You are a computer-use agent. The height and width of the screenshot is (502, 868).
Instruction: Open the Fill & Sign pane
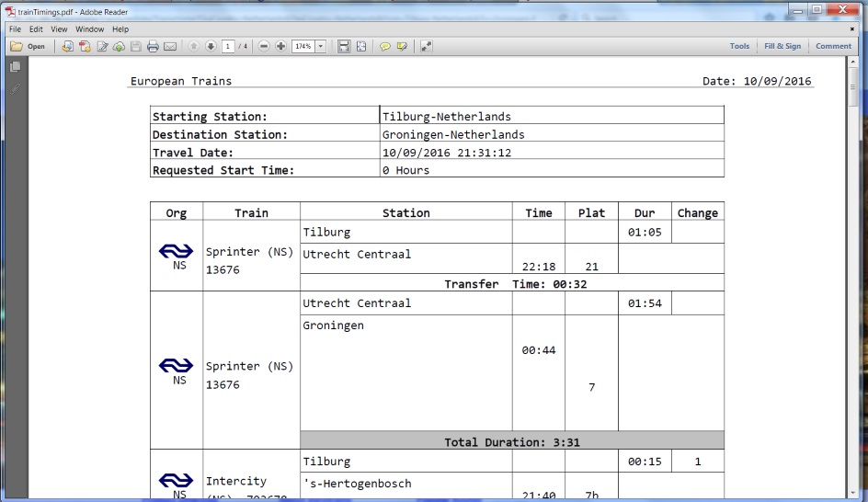782,46
